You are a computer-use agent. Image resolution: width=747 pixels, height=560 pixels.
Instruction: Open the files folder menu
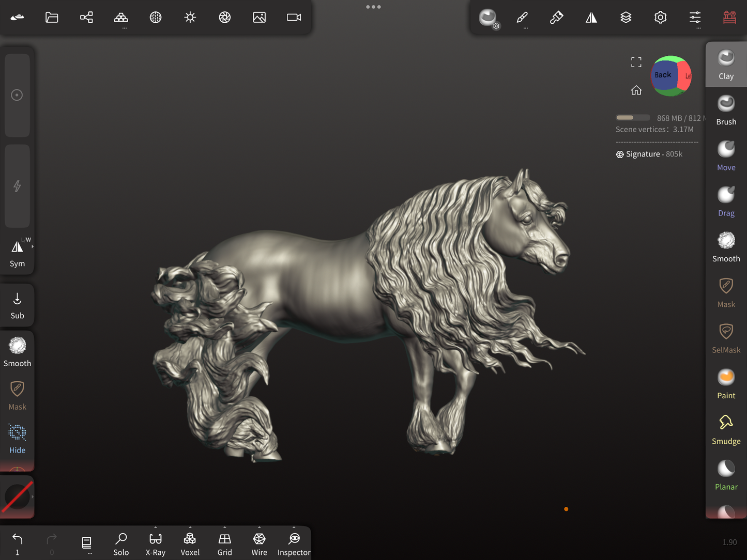click(52, 18)
